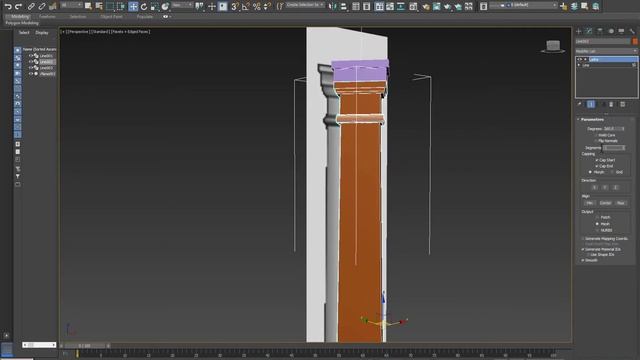Viewport: 640px width, 360px height.
Task: Select the Unlink Selection tool
Action: (42, 6)
